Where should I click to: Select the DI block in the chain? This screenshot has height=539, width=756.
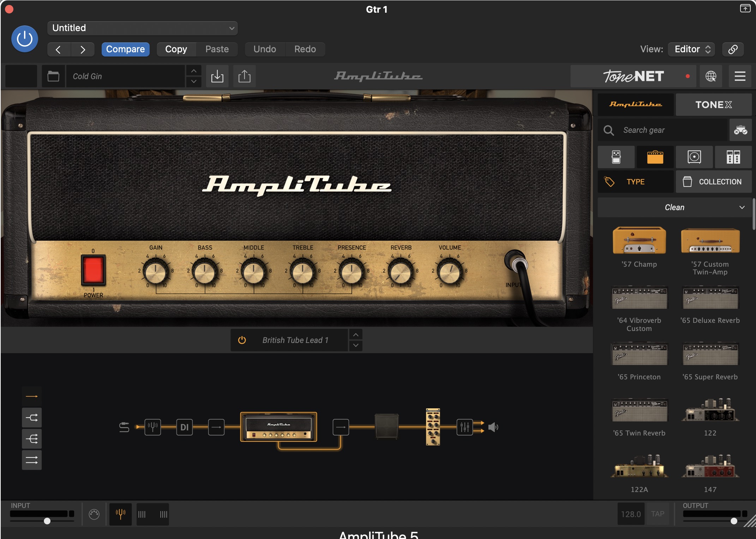point(184,427)
